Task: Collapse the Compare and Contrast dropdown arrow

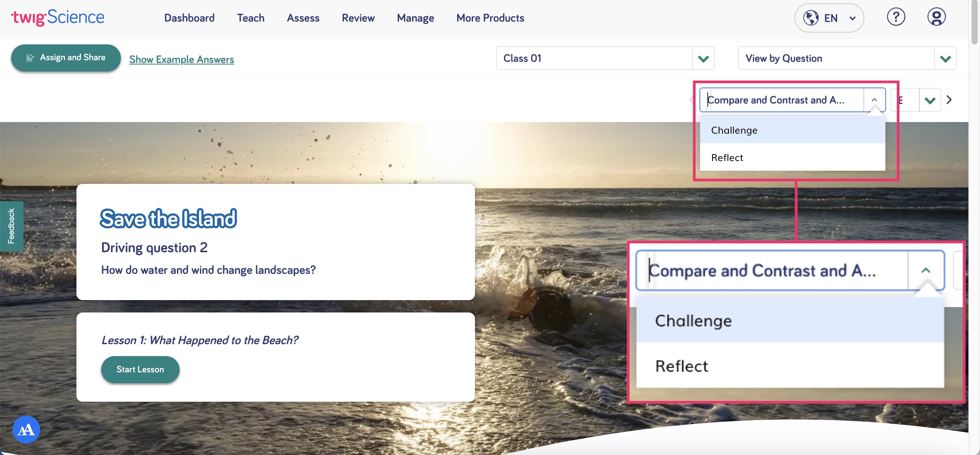Action: [x=874, y=100]
